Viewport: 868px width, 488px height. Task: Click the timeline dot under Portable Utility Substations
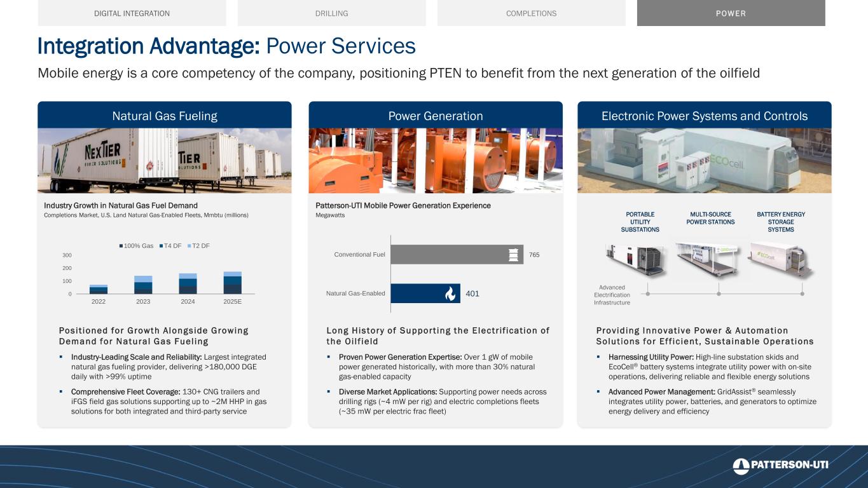point(648,294)
